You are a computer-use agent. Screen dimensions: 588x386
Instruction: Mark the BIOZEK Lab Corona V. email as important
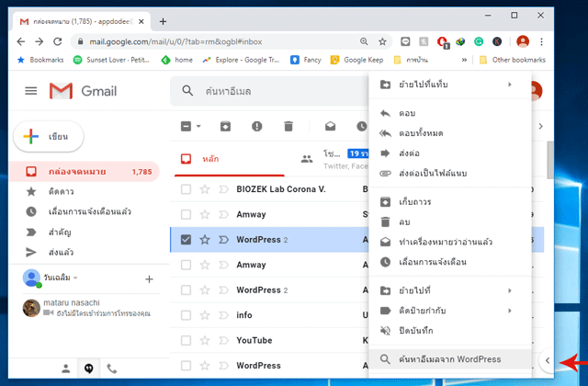[223, 189]
